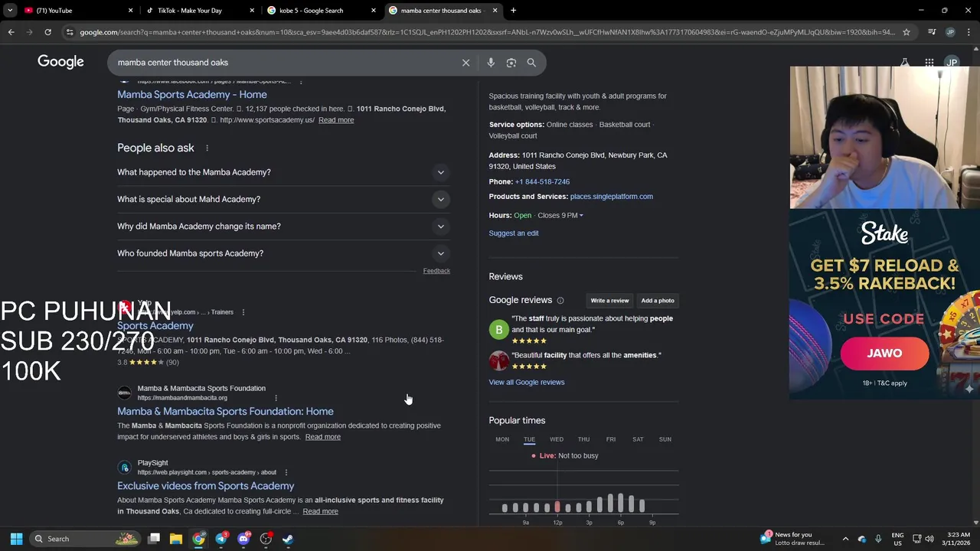Close the mamba center thousand oaks tab
This screenshot has width=980, height=551.
[x=495, y=11]
